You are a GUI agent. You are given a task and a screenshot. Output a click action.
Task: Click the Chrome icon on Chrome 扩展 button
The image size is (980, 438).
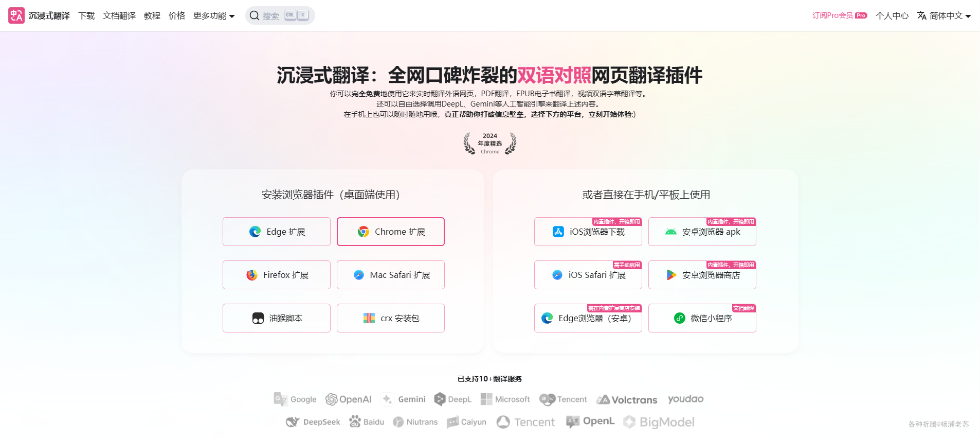pyautogui.click(x=364, y=232)
